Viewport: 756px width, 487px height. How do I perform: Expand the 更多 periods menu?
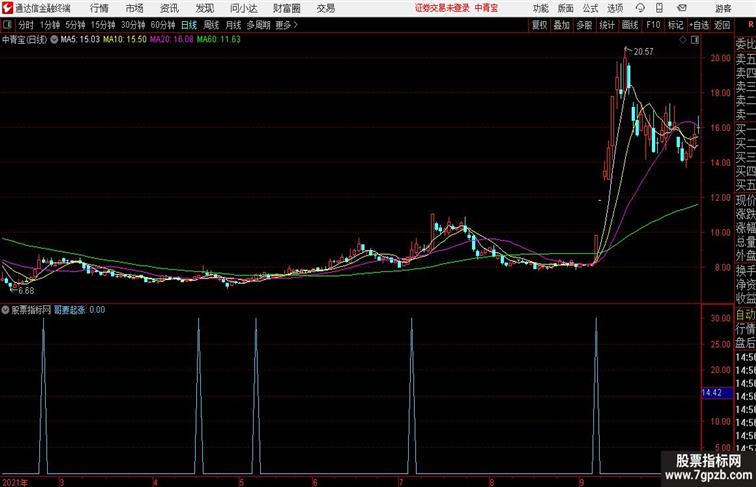(286, 25)
